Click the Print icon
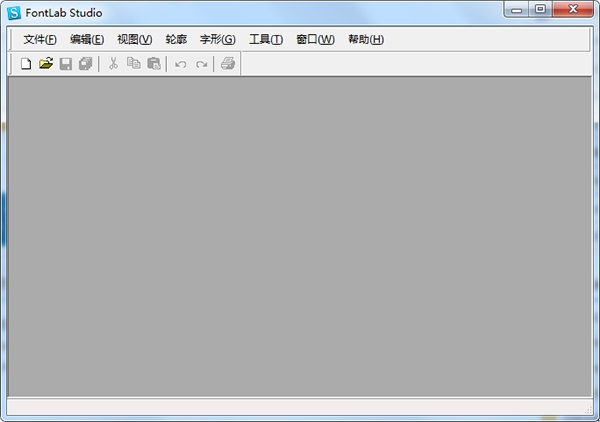The image size is (600, 422). (228, 64)
